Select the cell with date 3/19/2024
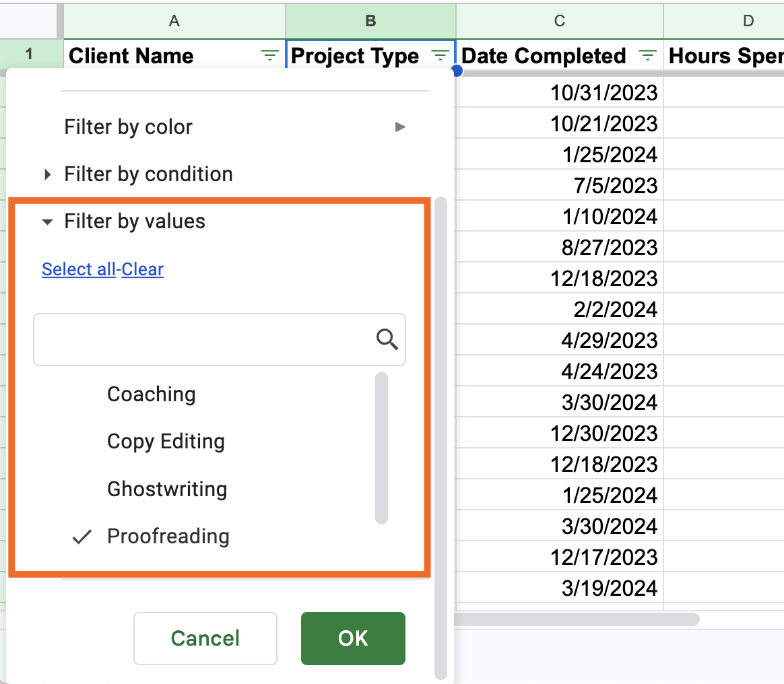Image resolution: width=784 pixels, height=684 pixels. coord(560,588)
